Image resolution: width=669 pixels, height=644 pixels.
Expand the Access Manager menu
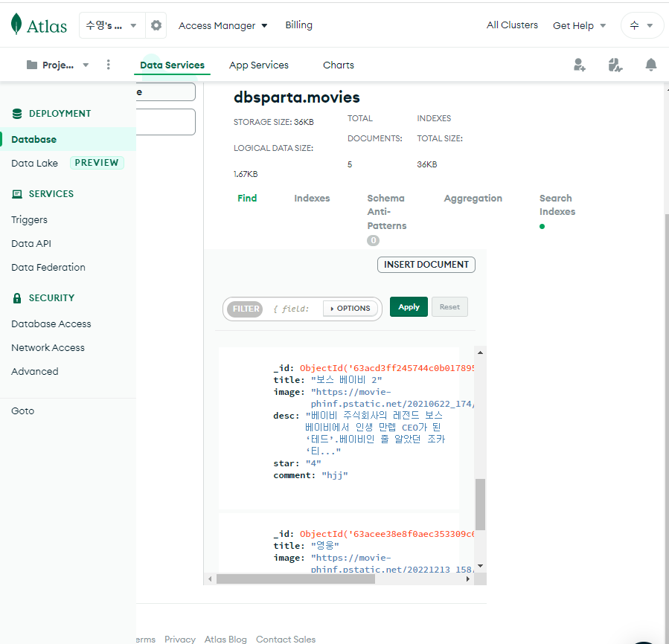pyautogui.click(x=223, y=25)
